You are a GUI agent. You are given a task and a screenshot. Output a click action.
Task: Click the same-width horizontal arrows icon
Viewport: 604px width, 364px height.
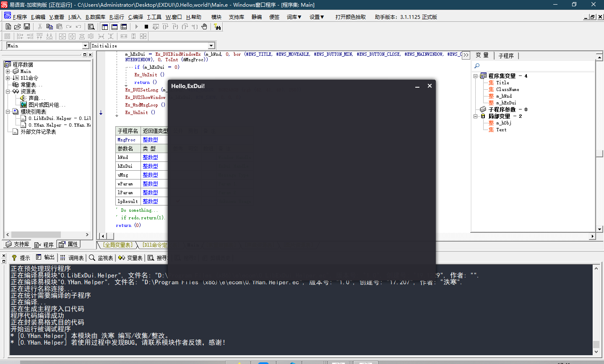pos(124,36)
